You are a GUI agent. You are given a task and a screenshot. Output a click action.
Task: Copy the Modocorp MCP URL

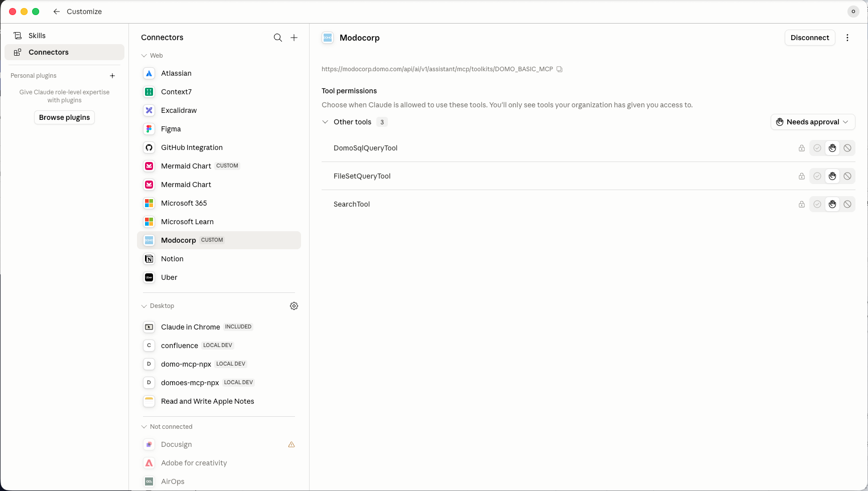pyautogui.click(x=559, y=69)
